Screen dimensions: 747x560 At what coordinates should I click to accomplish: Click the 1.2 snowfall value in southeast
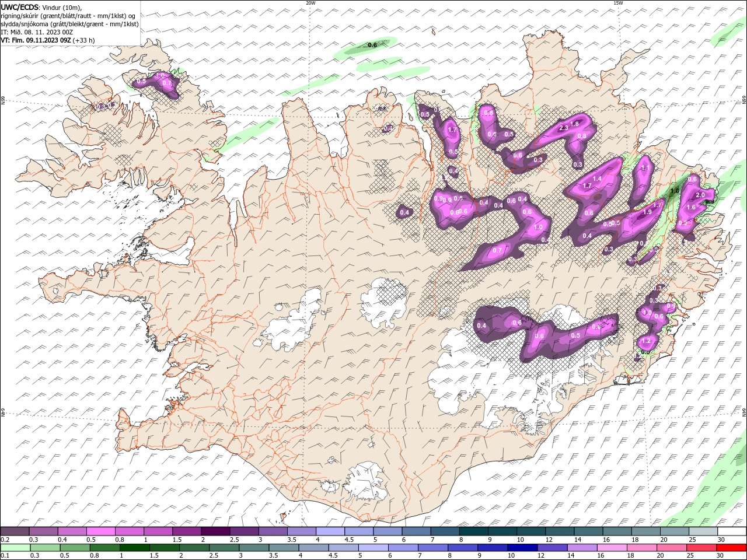point(646,341)
